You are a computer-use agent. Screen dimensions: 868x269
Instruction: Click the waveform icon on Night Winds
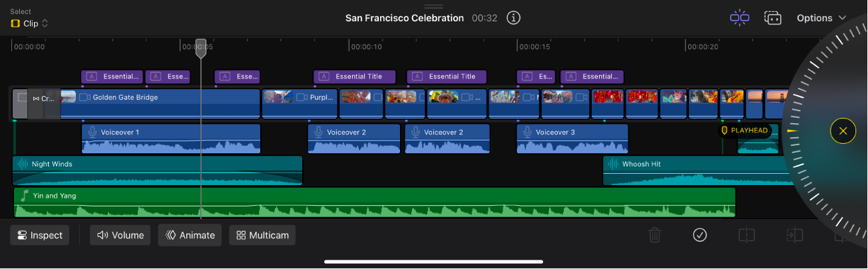(23, 164)
